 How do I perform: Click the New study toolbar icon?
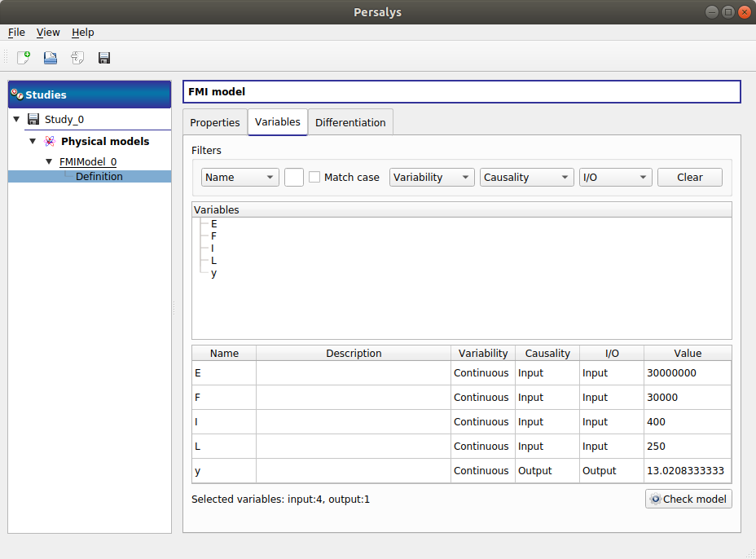click(x=24, y=58)
